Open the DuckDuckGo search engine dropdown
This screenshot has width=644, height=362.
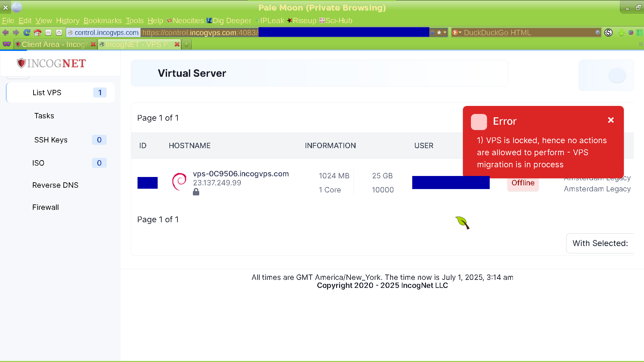[x=457, y=33]
